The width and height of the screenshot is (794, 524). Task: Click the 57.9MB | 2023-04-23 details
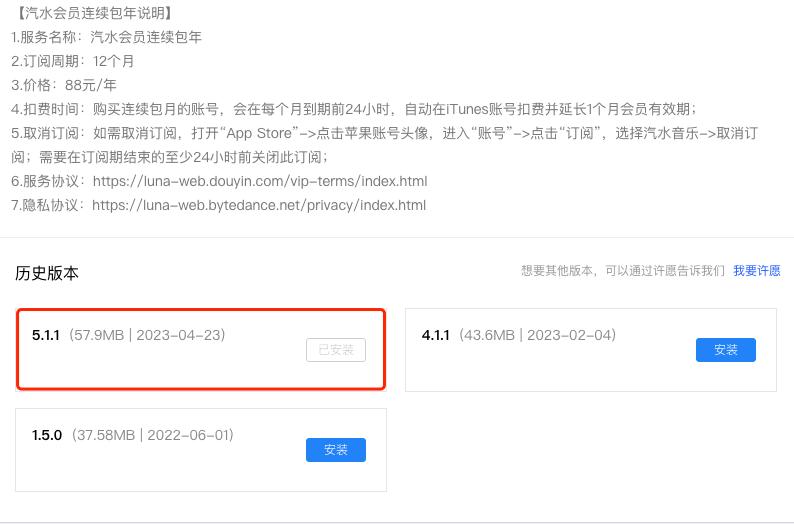pos(147,335)
